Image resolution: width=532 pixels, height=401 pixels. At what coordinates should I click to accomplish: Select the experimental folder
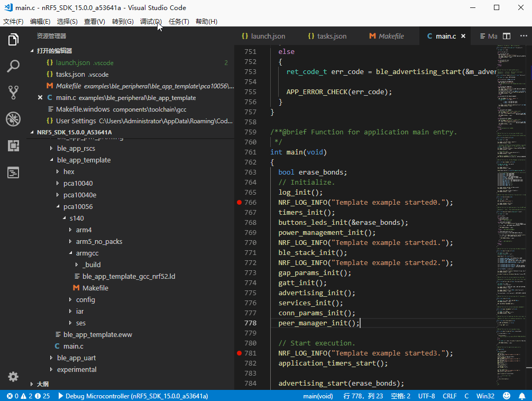[x=77, y=369]
